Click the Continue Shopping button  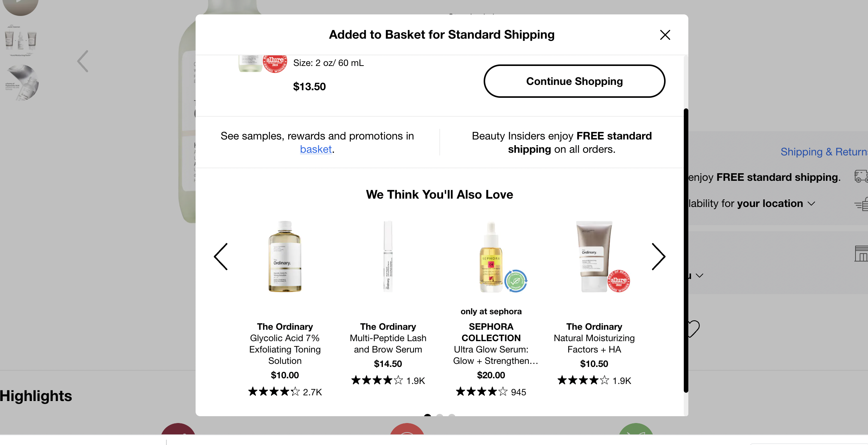click(574, 81)
